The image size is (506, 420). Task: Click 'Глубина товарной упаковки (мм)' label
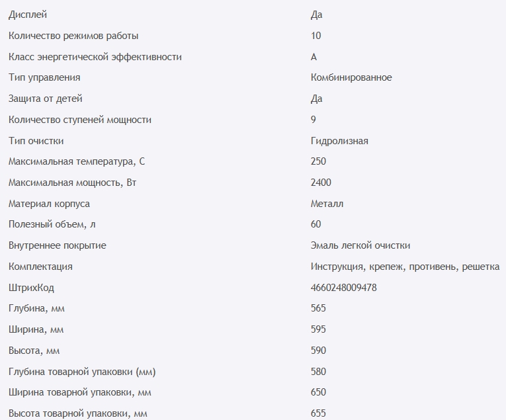click(x=83, y=372)
